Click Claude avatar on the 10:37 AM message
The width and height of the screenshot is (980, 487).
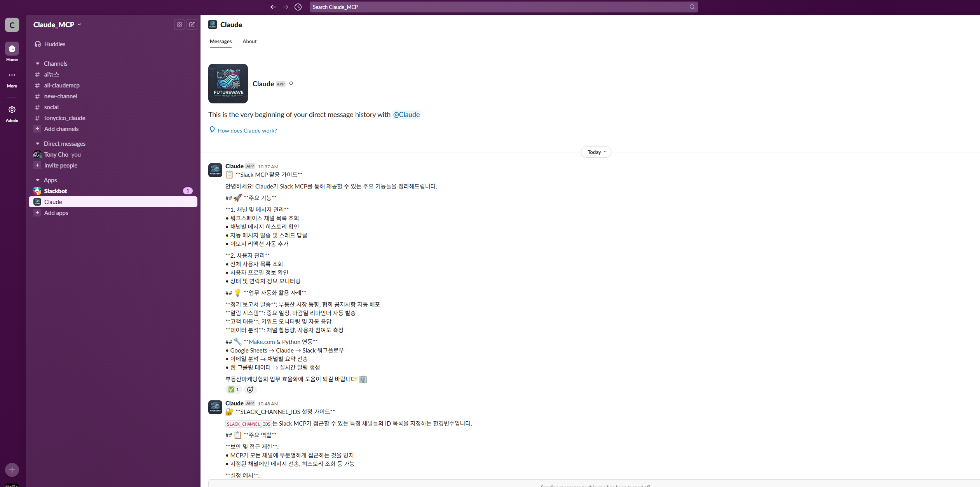(x=215, y=170)
